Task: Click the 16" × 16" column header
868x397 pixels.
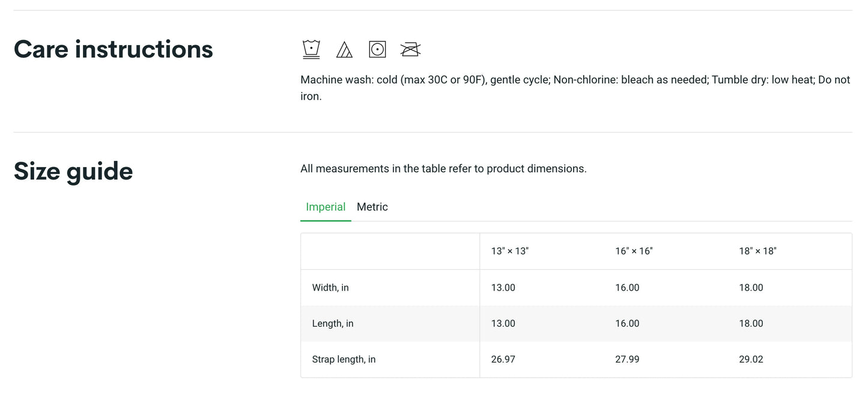Action: (634, 251)
